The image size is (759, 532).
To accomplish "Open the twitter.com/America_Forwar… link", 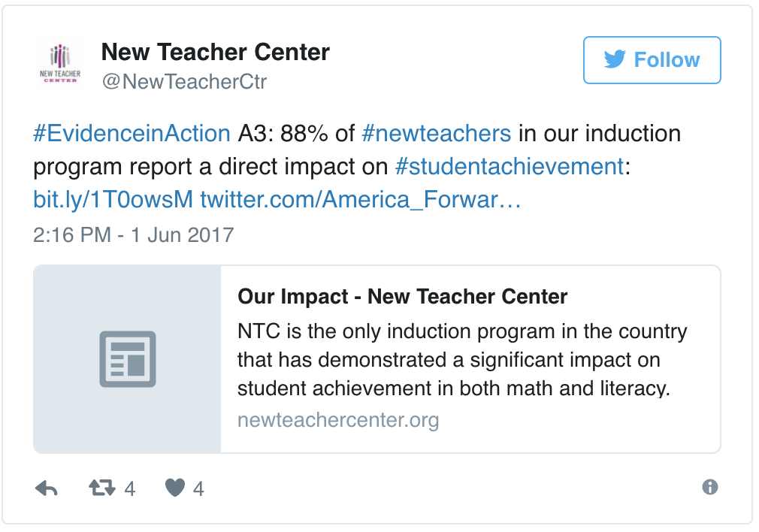I will (360, 199).
